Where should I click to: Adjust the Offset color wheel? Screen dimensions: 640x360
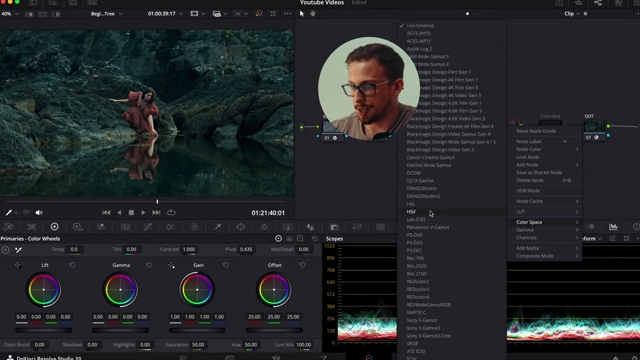[274, 290]
